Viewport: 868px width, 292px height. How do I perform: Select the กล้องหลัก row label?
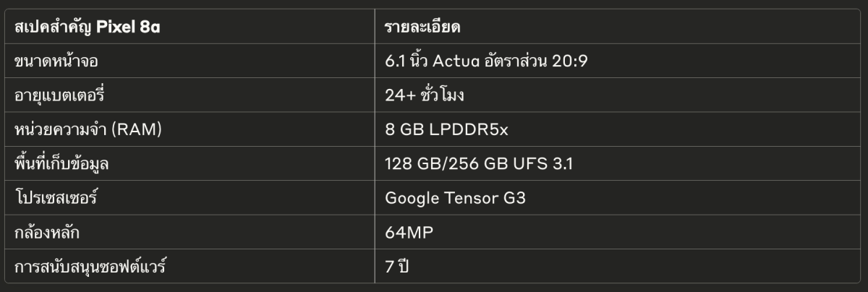[x=45, y=233]
